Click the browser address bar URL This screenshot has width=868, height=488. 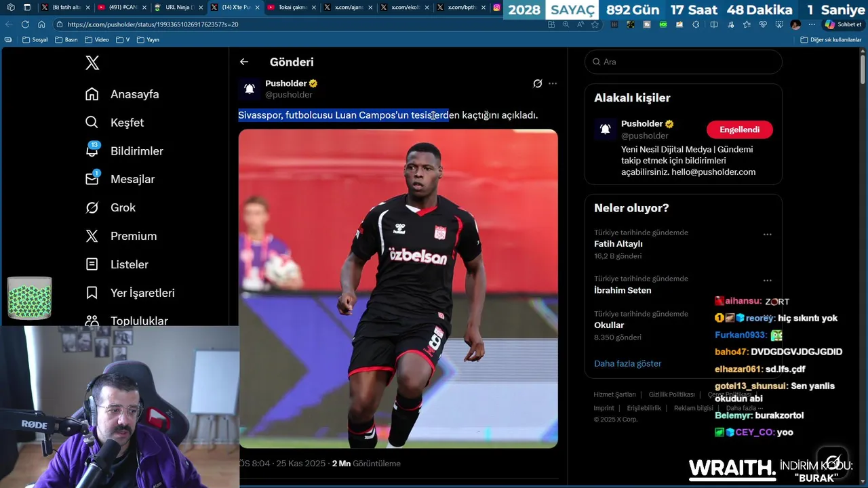point(153,24)
